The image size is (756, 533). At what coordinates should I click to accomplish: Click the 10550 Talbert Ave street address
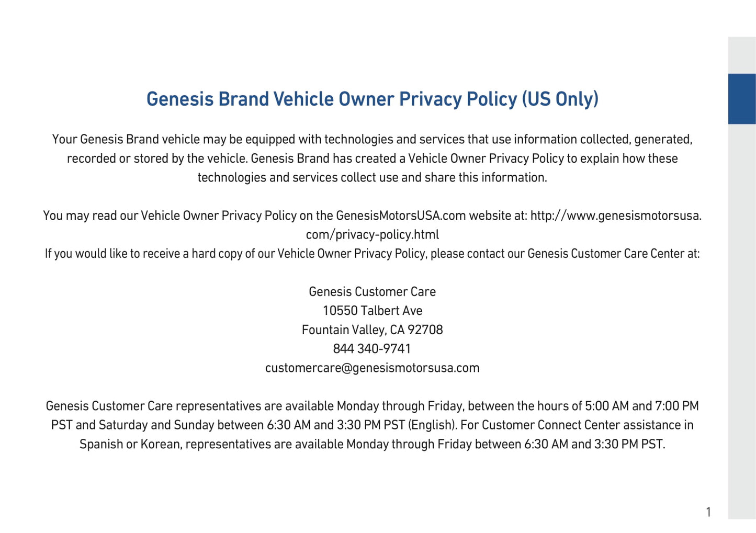pos(372,311)
